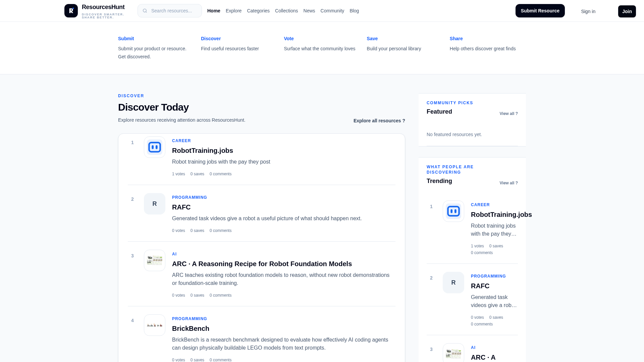Open the RAFC letter icon in Discover list
This screenshot has height=362, width=644.
(155, 204)
